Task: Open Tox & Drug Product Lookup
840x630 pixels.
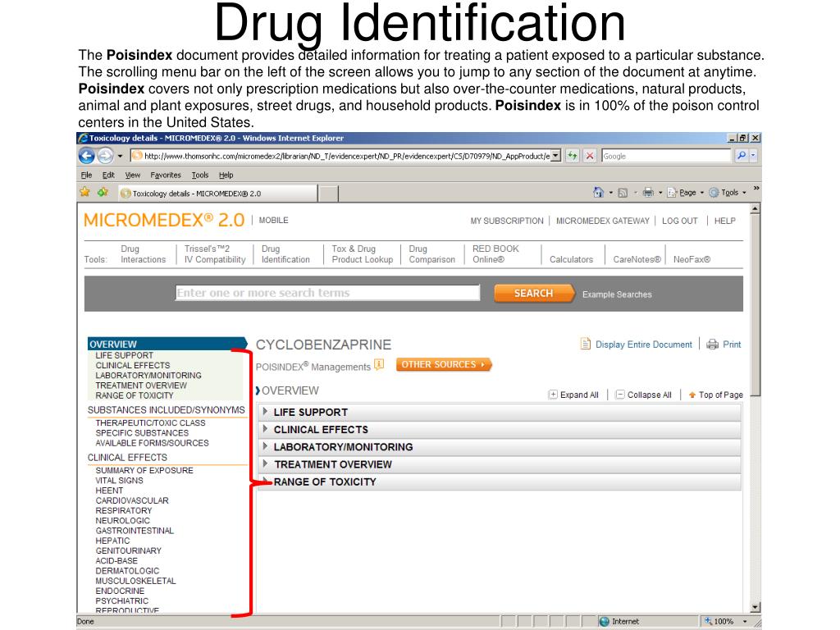Action: click(x=362, y=254)
